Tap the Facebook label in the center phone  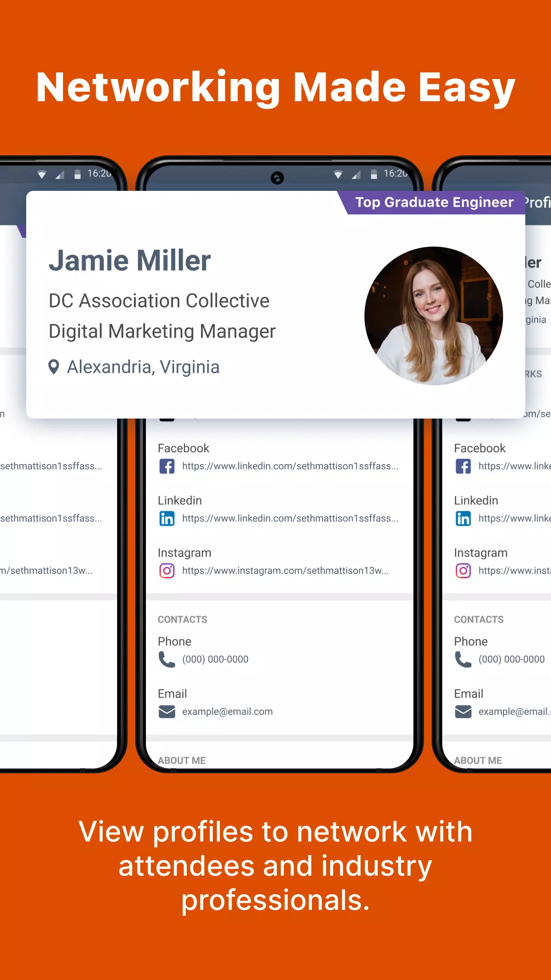coord(183,448)
